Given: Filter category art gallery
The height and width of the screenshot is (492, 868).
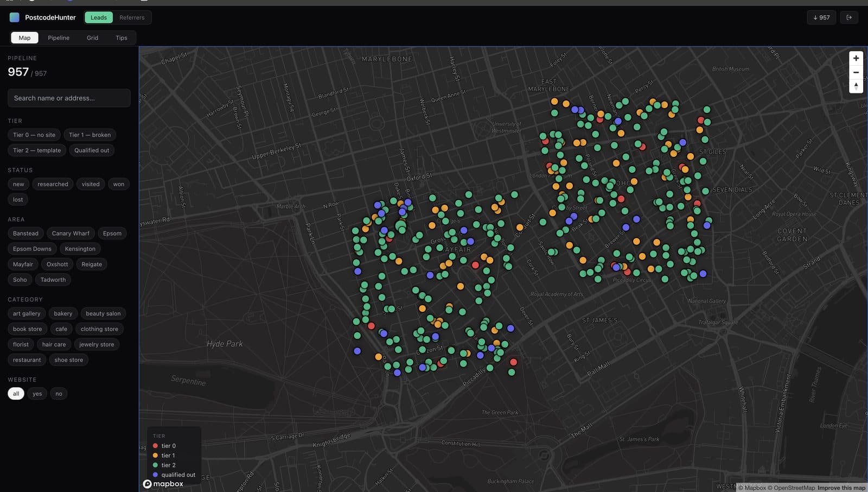Looking at the screenshot, I should 27,313.
